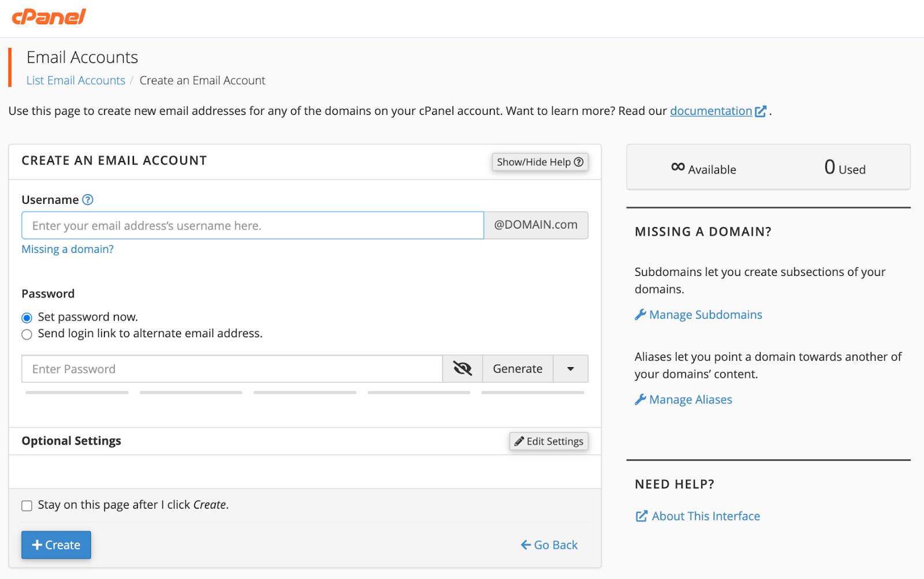Viewport: 924px width, 579px height.
Task: Click the Manage Subdomains wrench icon
Action: 640,315
